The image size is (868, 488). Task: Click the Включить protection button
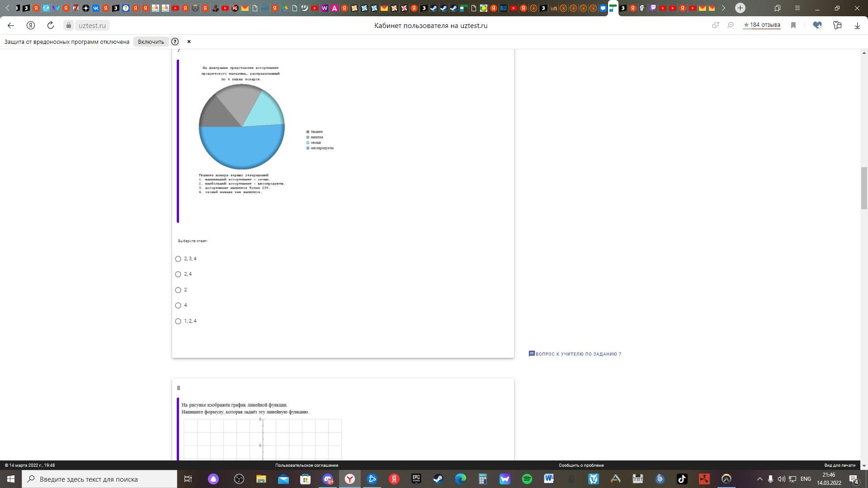pyautogui.click(x=151, y=42)
